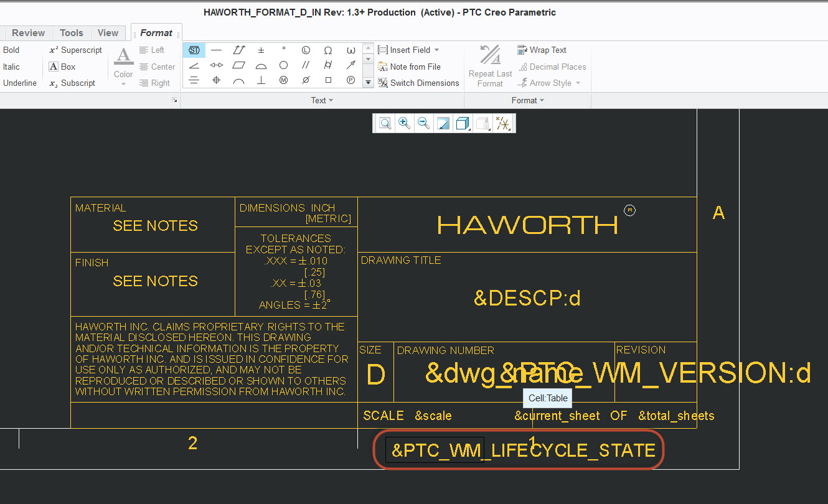Click Repeat Last Format
The image size is (828, 504).
tap(491, 67)
